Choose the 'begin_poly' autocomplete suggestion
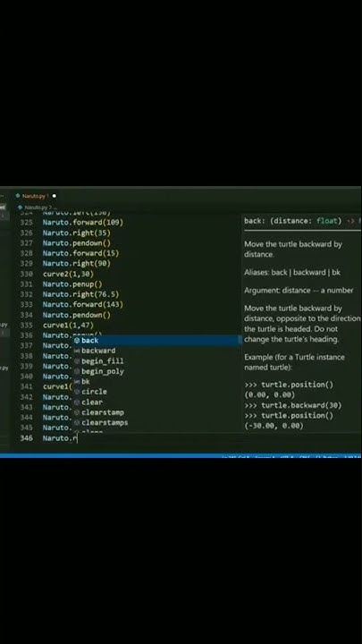 (156, 371)
